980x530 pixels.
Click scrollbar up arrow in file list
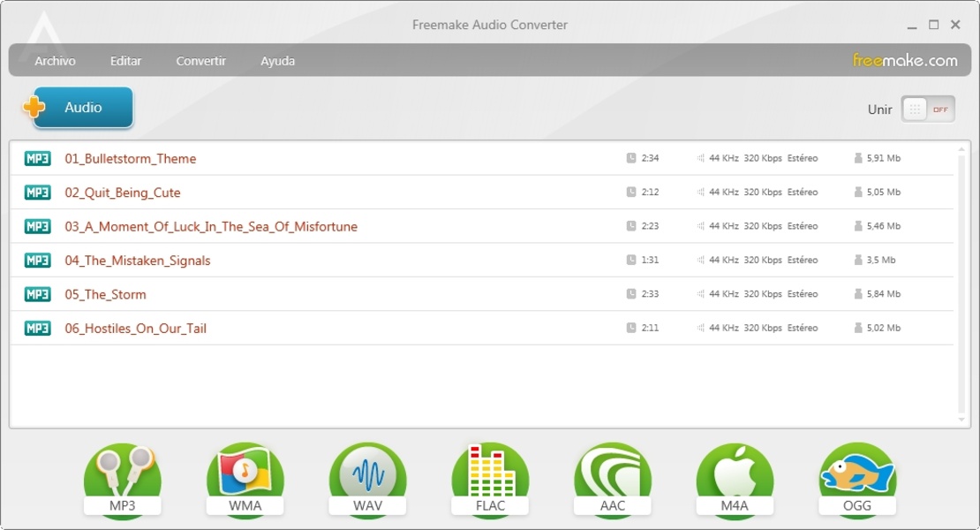pyautogui.click(x=961, y=149)
